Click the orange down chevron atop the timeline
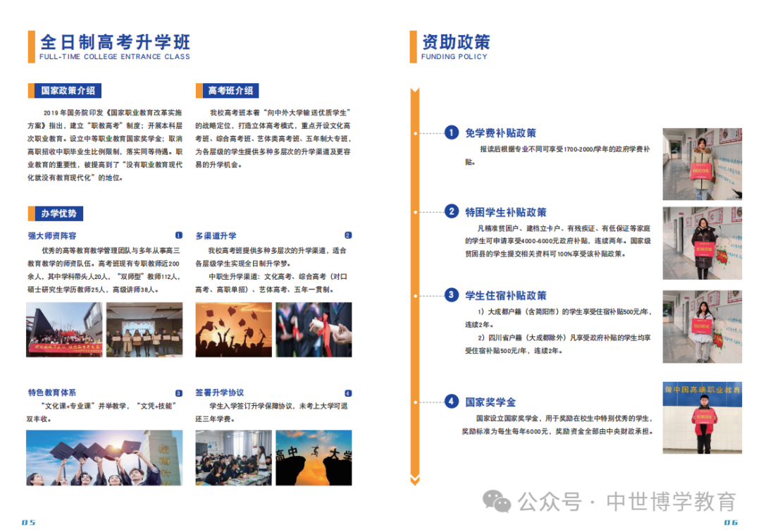This screenshot has width=761, height=532. point(415,93)
